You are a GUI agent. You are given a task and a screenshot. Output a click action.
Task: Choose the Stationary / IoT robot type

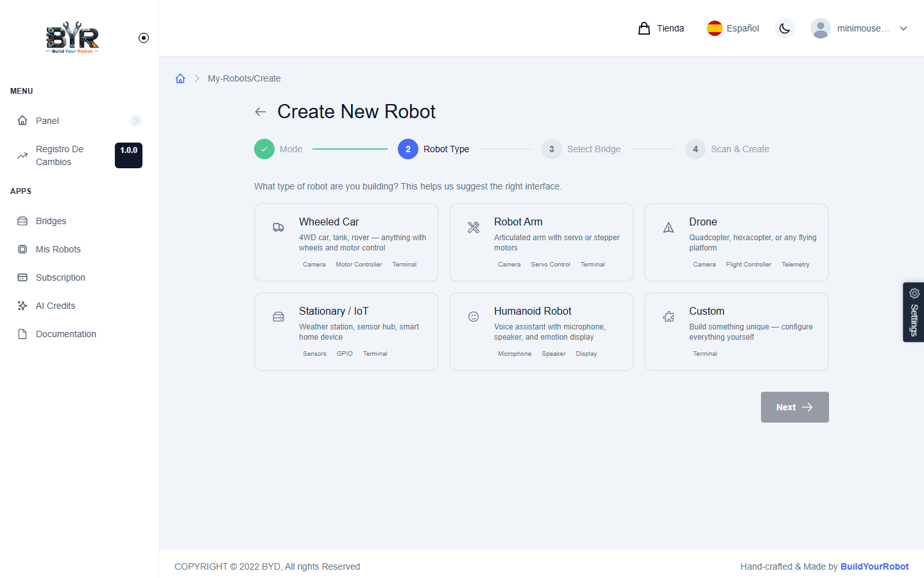pyautogui.click(x=346, y=332)
